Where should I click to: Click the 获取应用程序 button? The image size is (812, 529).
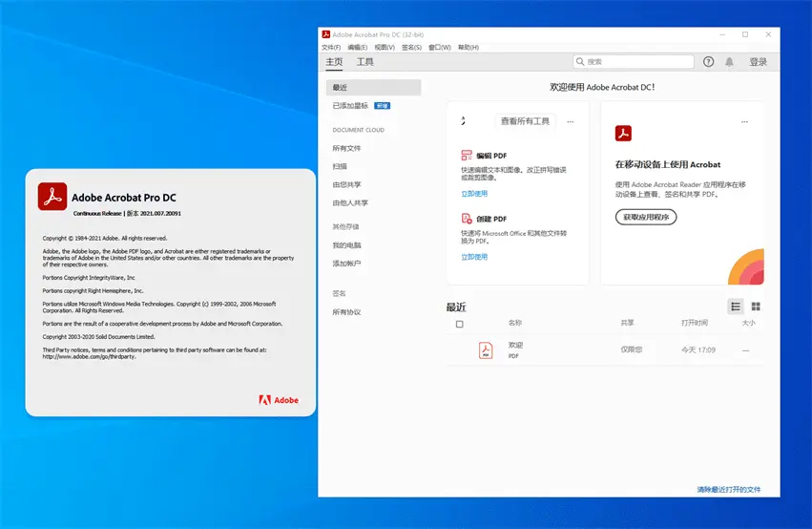coord(646,217)
